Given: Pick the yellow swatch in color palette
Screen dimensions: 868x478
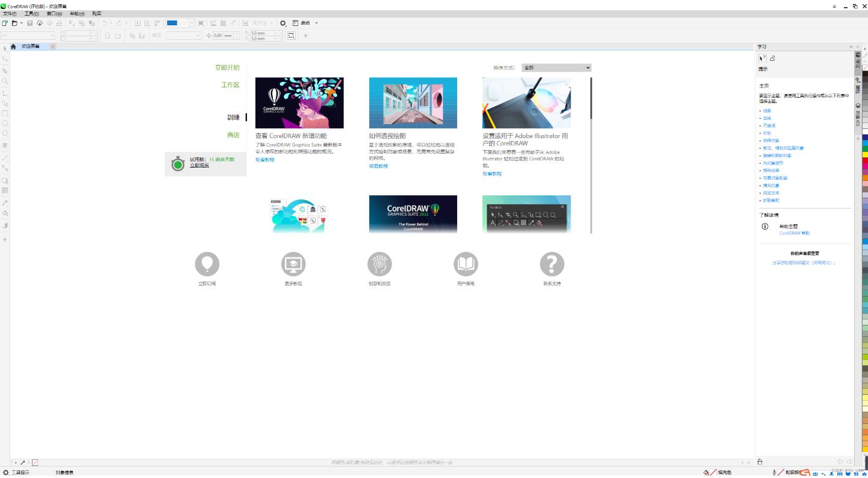Looking at the screenshot, I should tap(865, 155).
